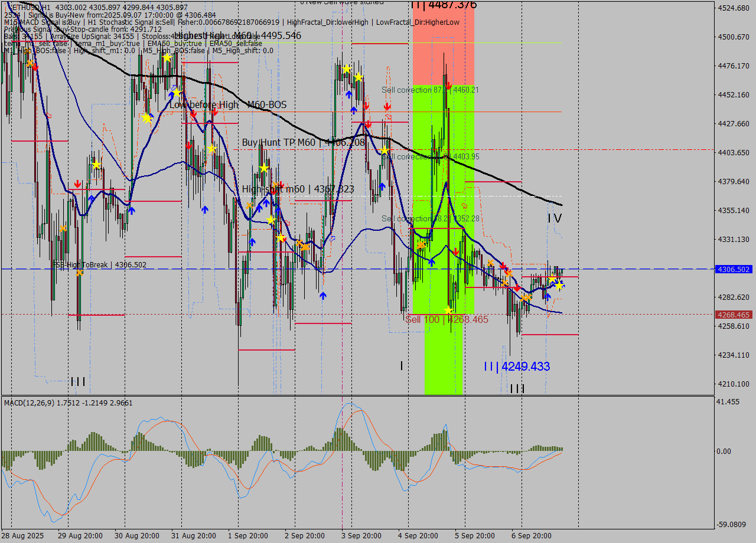Click blue up arrow inside green zone
756x543 pixels.
pos(432,262)
